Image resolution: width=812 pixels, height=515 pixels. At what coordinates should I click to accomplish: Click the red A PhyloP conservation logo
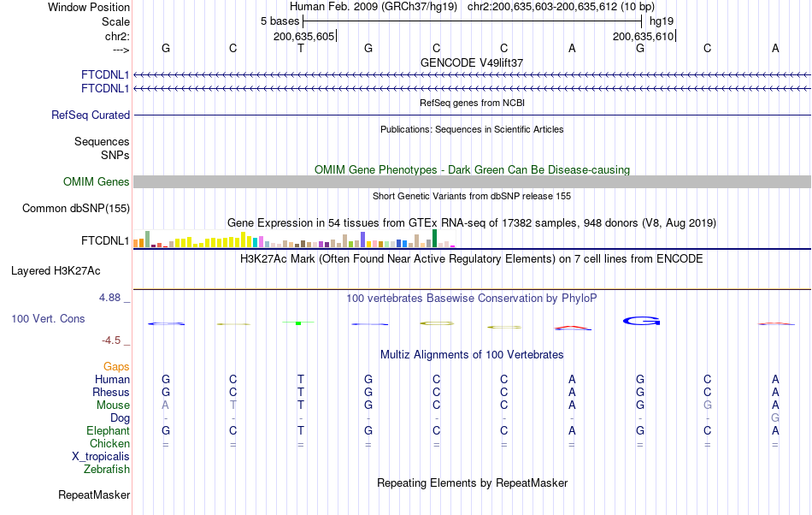pos(572,328)
